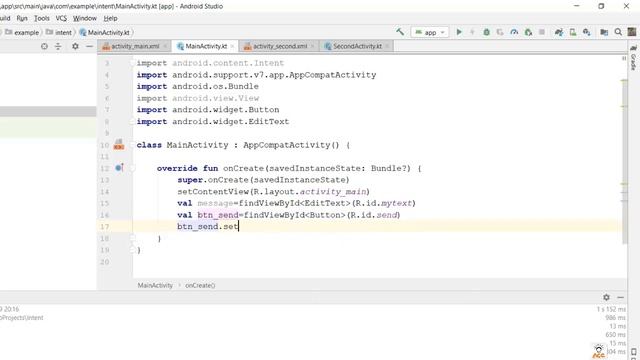Start debugging with the bug icon
Viewport: 640px width, 360px height.
coord(486,32)
